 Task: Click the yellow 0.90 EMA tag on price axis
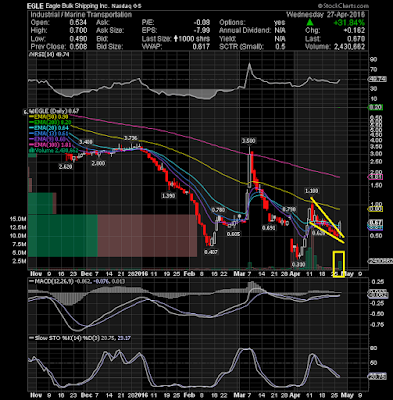(x=375, y=209)
